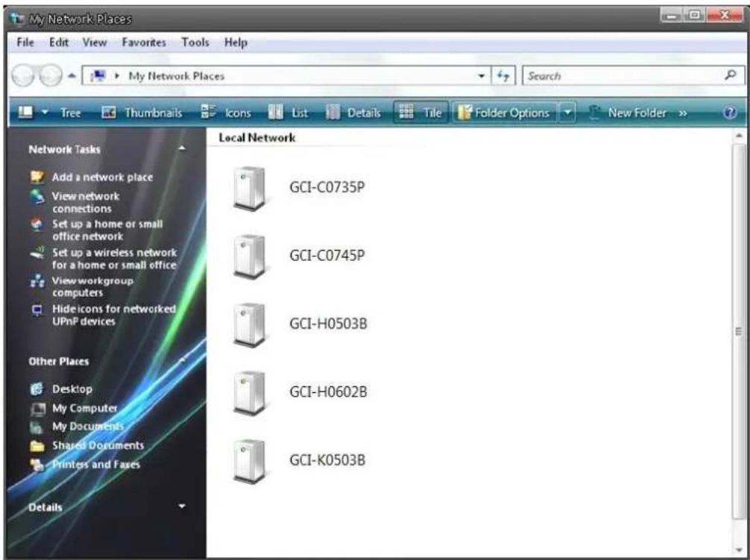The width and height of the screenshot is (750, 560).
Task: Switch to Thumbnails view
Action: pyautogui.click(x=142, y=113)
